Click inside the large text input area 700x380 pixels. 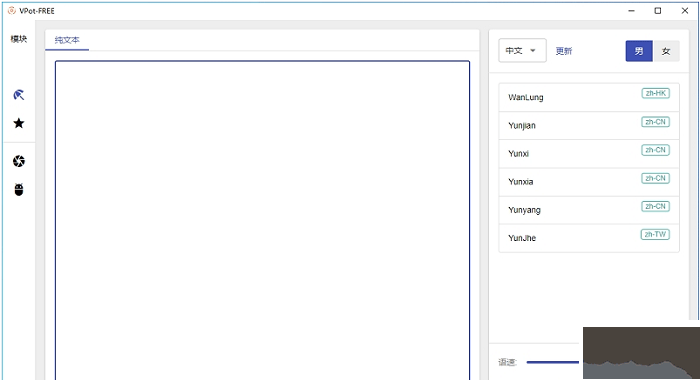(262, 220)
